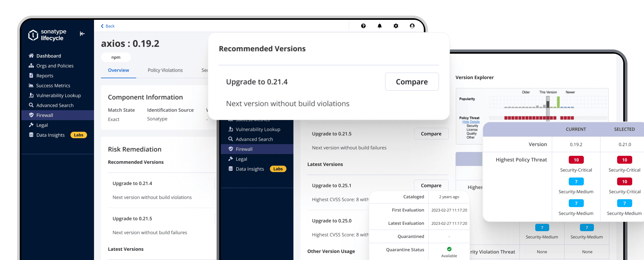
Task: Click the Vulnerability Lookup icon in the middle window
Action: (230, 129)
